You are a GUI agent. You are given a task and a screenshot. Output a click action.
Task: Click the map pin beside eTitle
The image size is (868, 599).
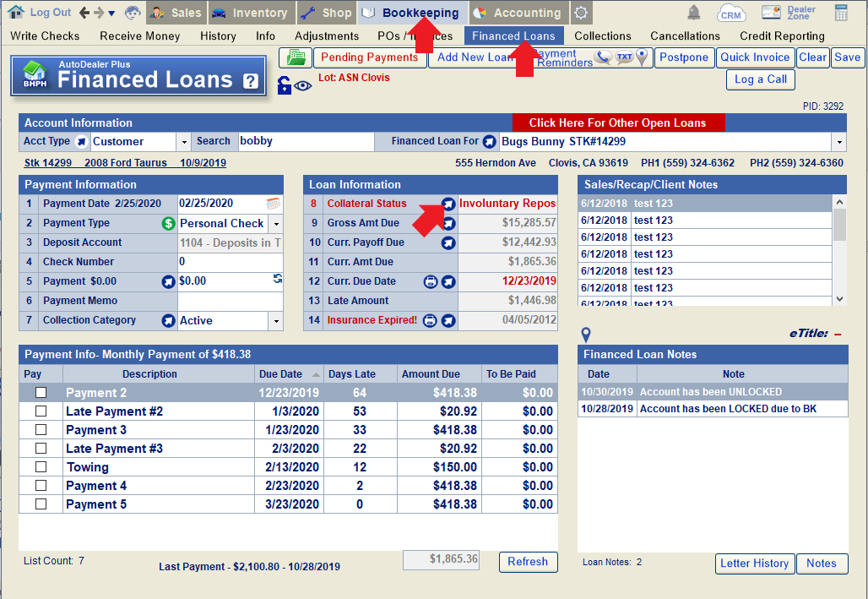tap(586, 335)
